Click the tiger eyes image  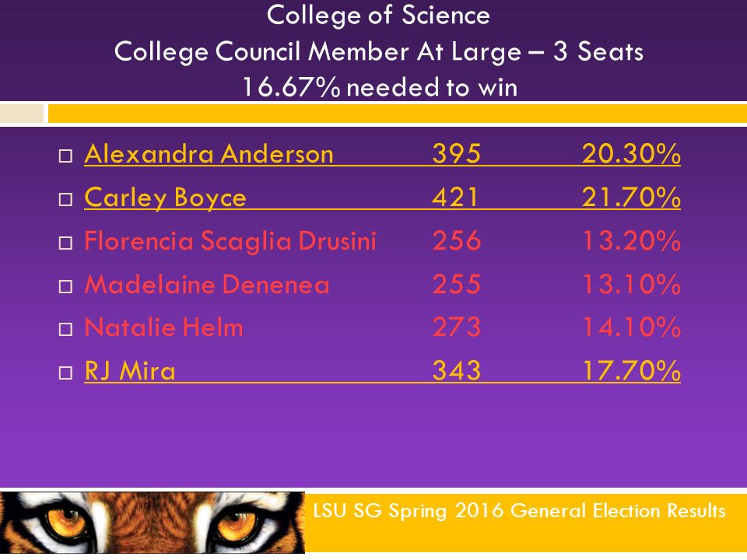(x=153, y=523)
